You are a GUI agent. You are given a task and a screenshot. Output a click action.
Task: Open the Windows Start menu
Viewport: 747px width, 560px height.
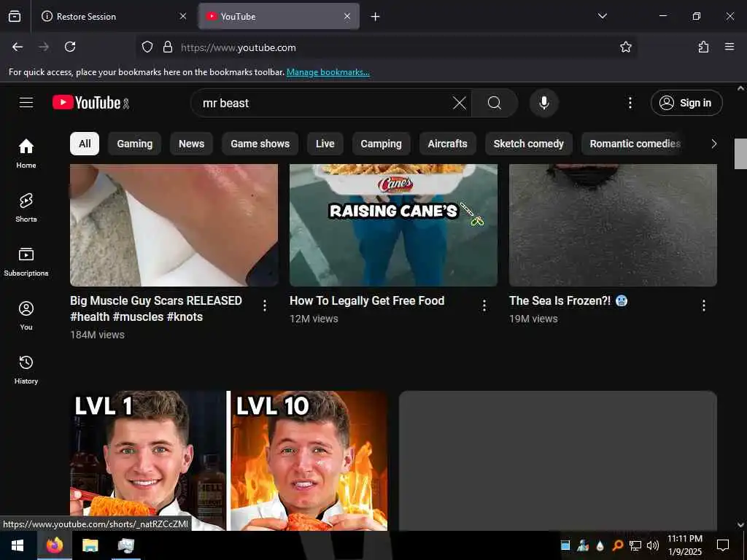[x=18, y=545]
